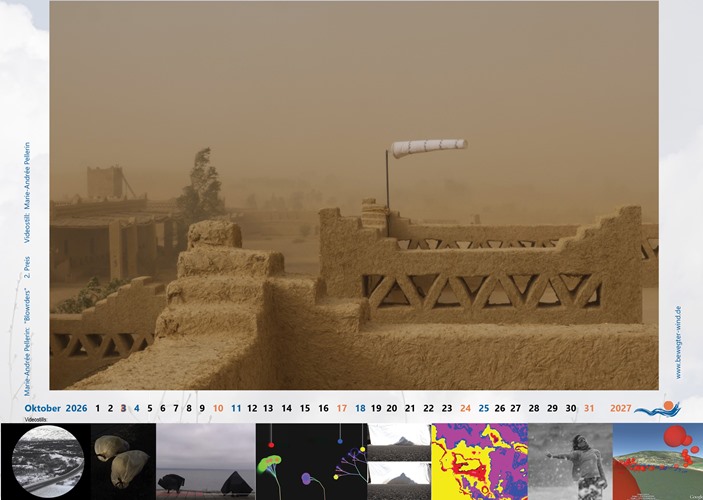Click the 2027 year label

(x=620, y=408)
